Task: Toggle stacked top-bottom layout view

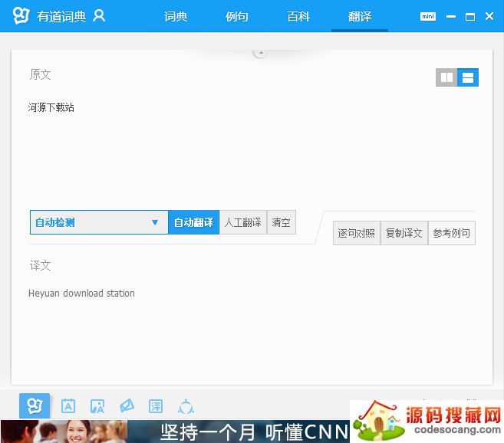Action: [x=468, y=77]
